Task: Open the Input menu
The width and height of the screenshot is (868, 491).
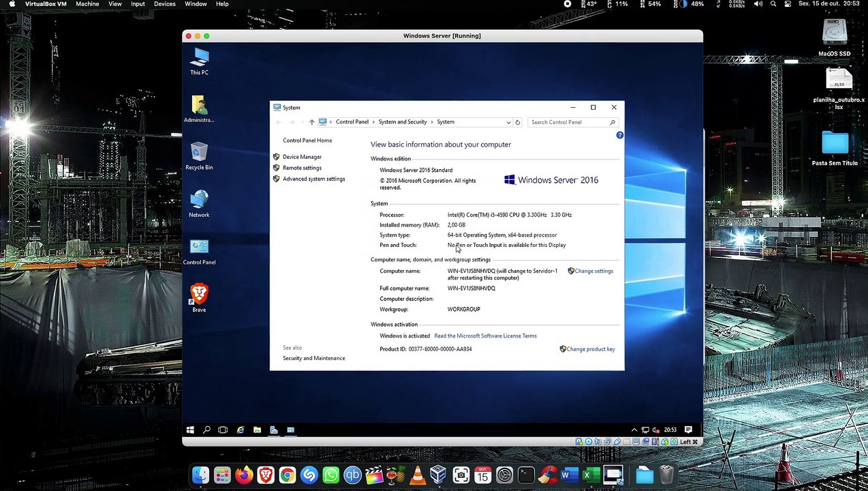Action: click(138, 4)
